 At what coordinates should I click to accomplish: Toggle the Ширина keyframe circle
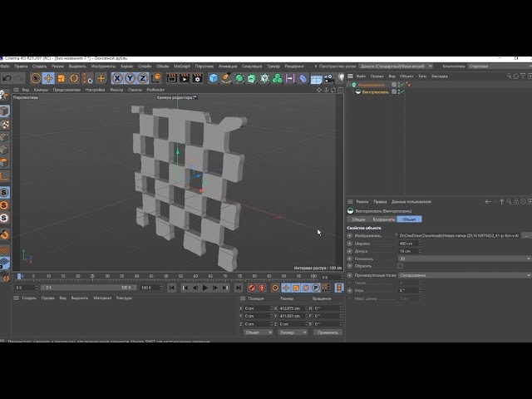[350, 244]
